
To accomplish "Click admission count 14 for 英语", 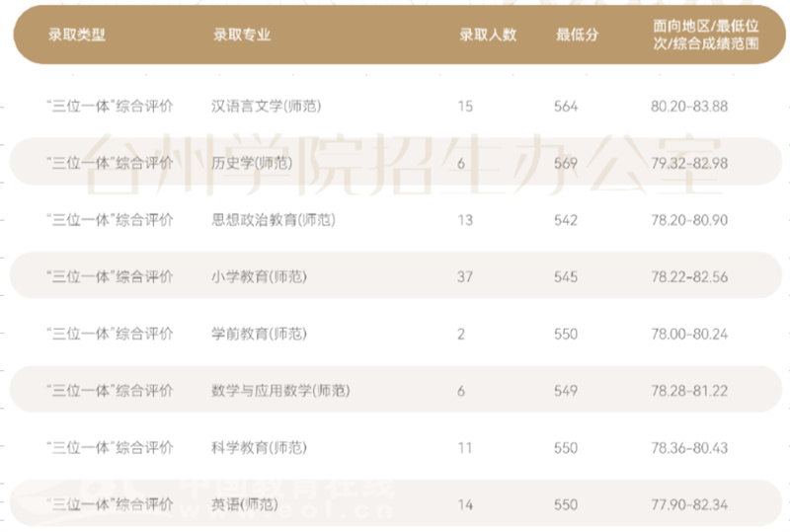I will tap(465, 504).
